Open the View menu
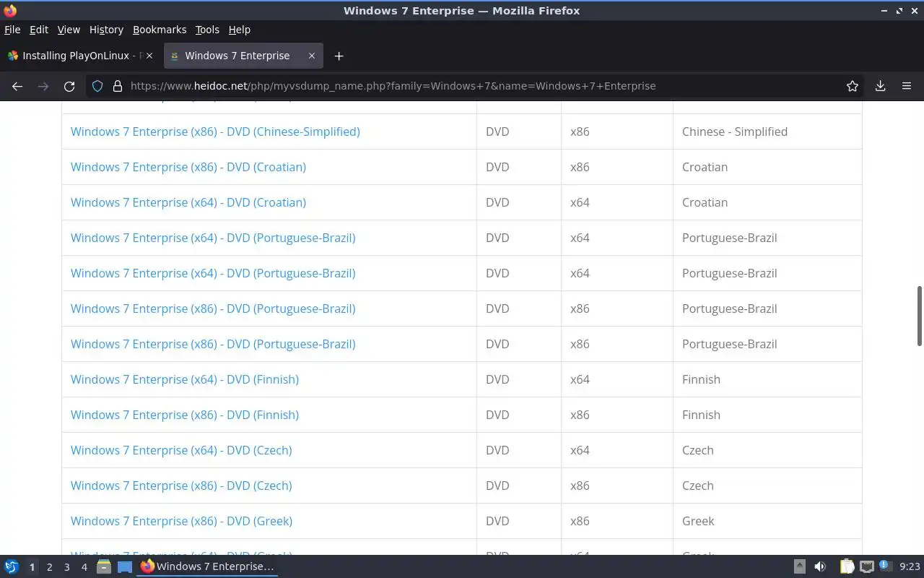 [x=69, y=30]
